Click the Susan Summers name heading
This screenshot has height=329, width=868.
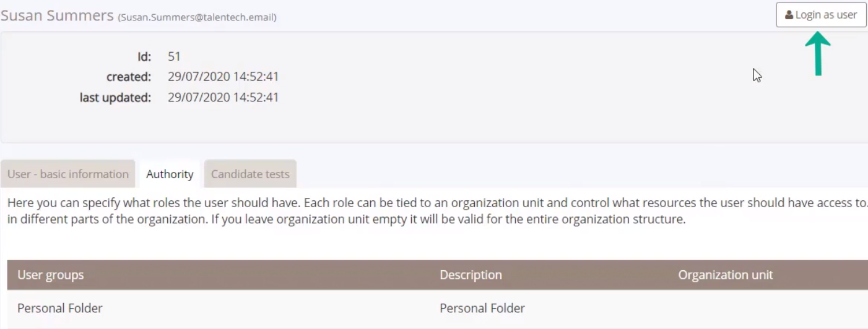pyautogui.click(x=57, y=16)
